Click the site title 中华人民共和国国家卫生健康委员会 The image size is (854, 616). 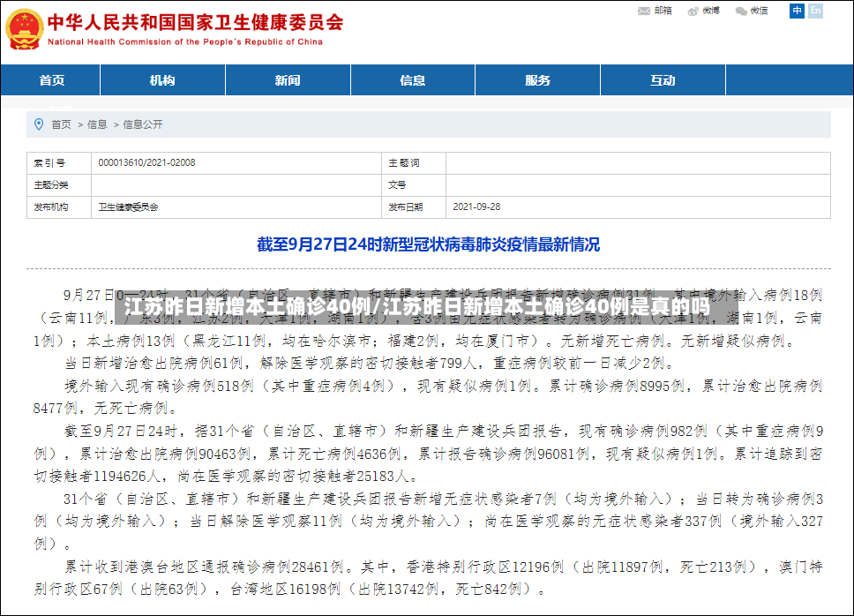[x=196, y=22]
